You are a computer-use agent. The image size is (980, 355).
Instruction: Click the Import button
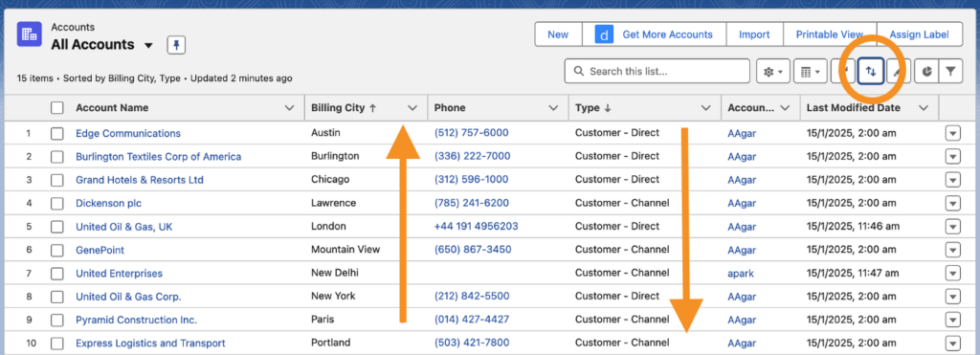[x=754, y=34]
